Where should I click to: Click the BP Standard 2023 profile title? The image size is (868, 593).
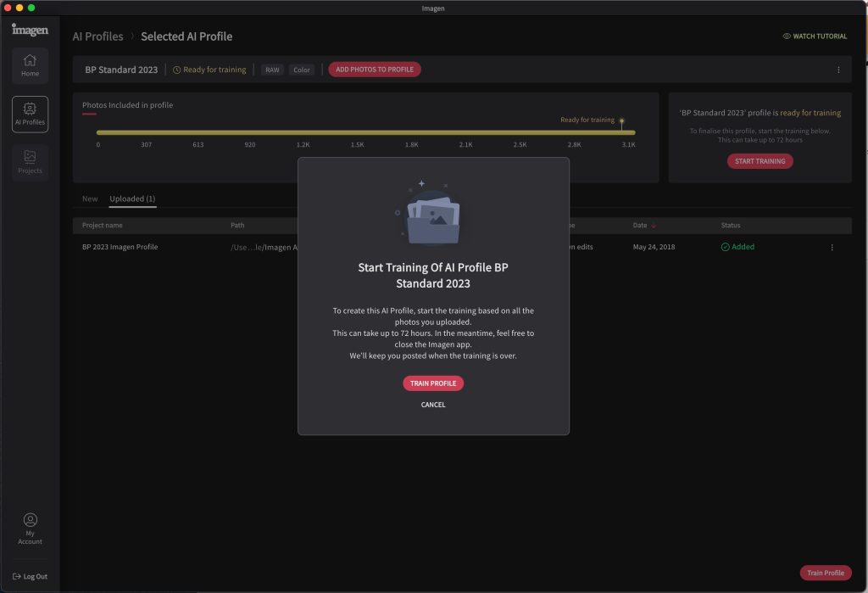click(x=121, y=70)
